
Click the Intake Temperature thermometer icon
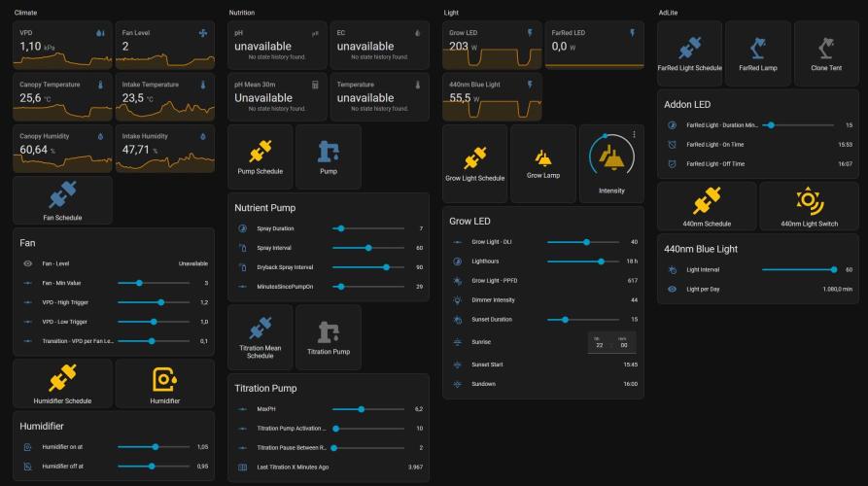[203, 86]
